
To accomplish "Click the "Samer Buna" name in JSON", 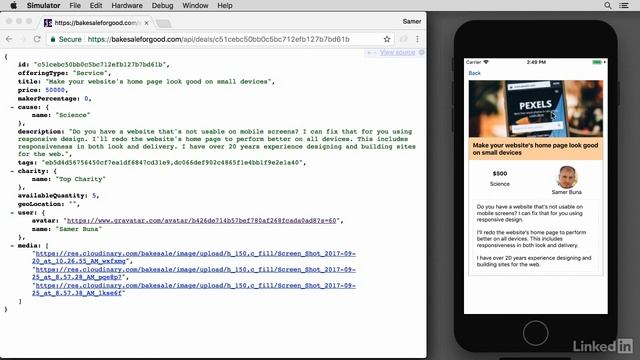I will click(78, 229).
